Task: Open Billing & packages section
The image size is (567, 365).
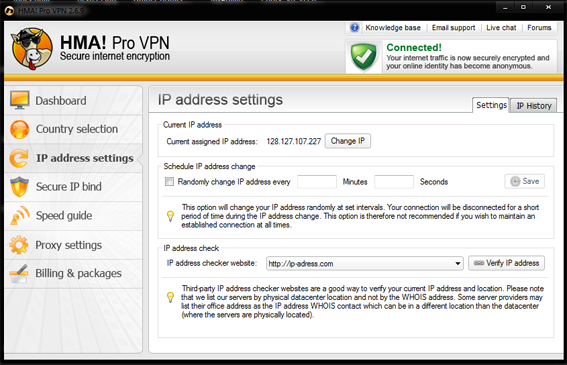Action: [74, 273]
